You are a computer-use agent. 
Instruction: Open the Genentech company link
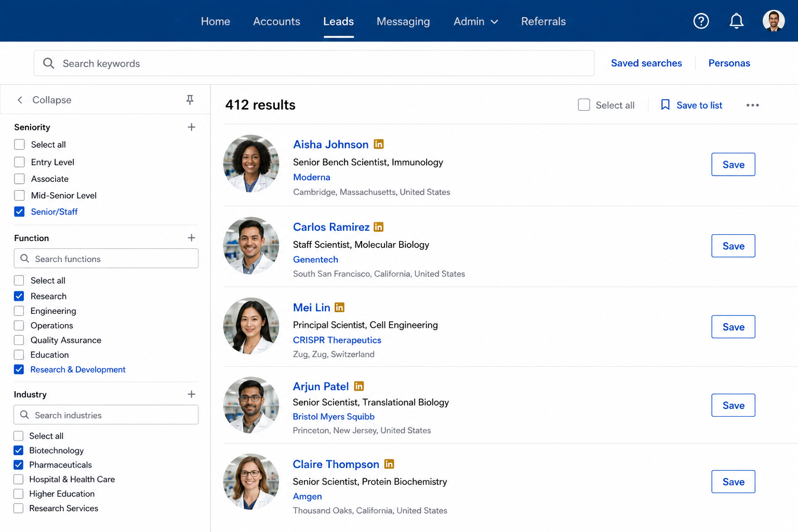pos(315,259)
